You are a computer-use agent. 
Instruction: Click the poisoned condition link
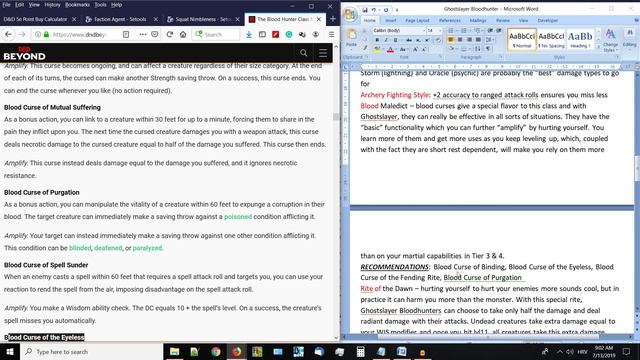point(238,217)
